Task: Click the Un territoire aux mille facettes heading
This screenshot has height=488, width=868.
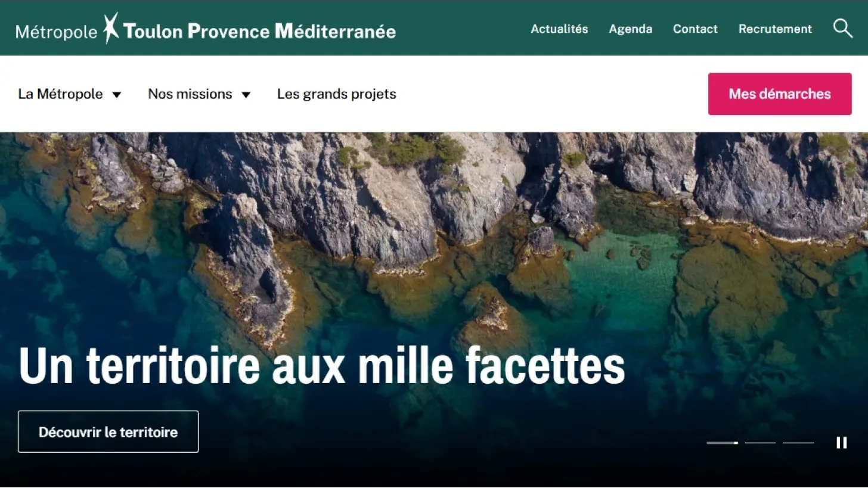Action: [x=322, y=365]
